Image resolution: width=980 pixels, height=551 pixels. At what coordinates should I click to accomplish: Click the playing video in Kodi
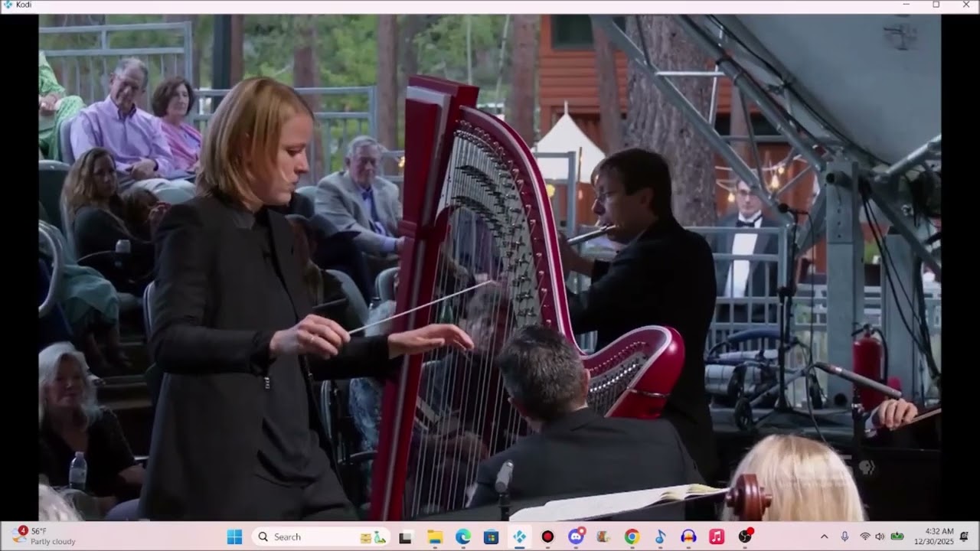[490, 267]
